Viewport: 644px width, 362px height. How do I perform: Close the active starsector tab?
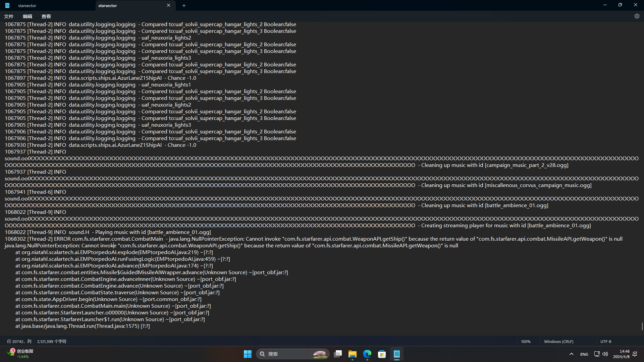point(168,5)
